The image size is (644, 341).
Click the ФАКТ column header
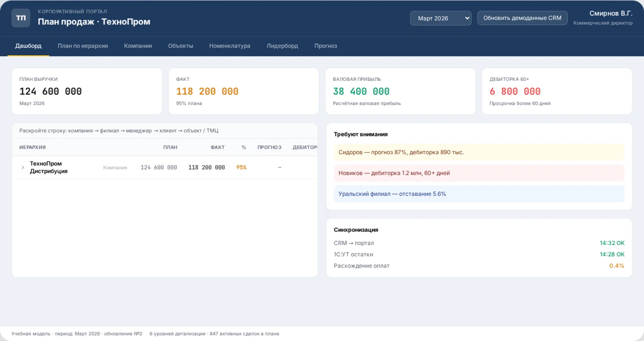tap(218, 148)
